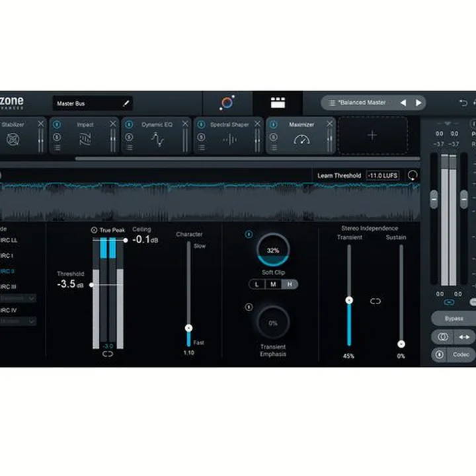Select the IRC III mode
The height and width of the screenshot is (476, 476).
click(x=8, y=287)
